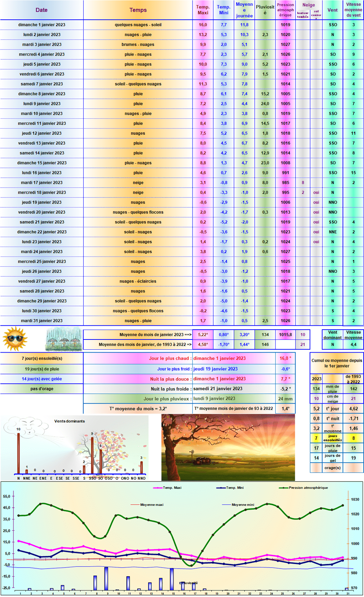Image resolution: width=364 pixels, height=597 pixels.
Task: Click 'mm de pluie' row label
Action: [x=332, y=389]
